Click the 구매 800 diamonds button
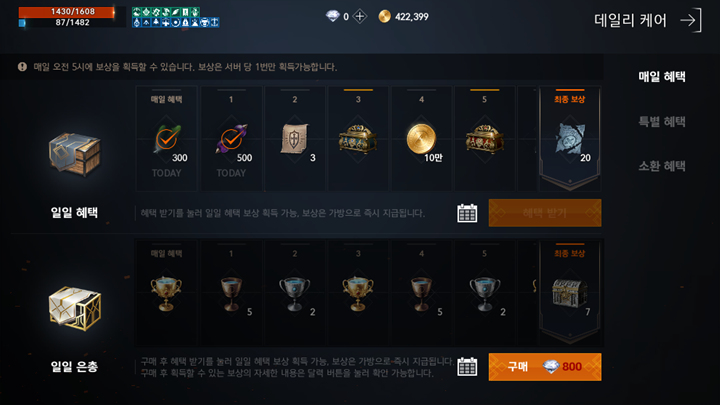This screenshot has width=720, height=405. coord(545,367)
